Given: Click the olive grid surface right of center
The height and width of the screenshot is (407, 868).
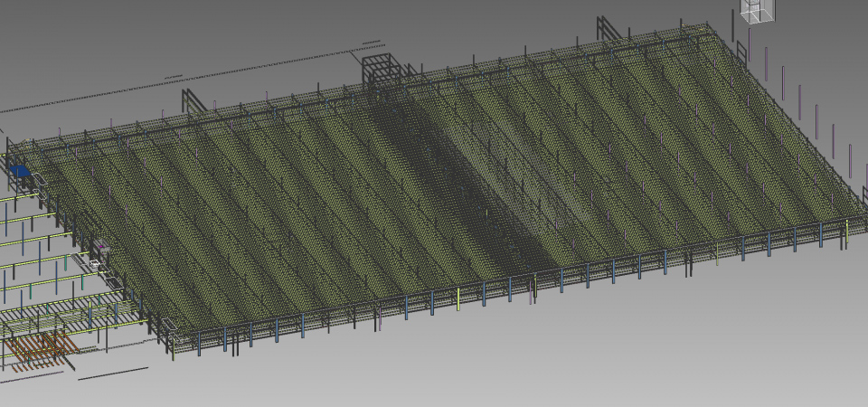Looking at the screenshot, I should [633, 163].
